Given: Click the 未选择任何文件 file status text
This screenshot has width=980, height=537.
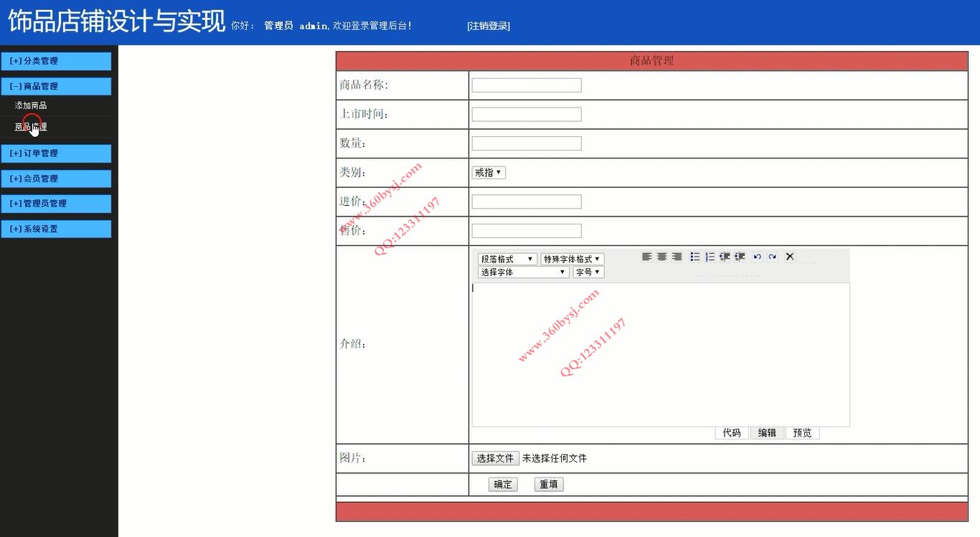Looking at the screenshot, I should (555, 458).
